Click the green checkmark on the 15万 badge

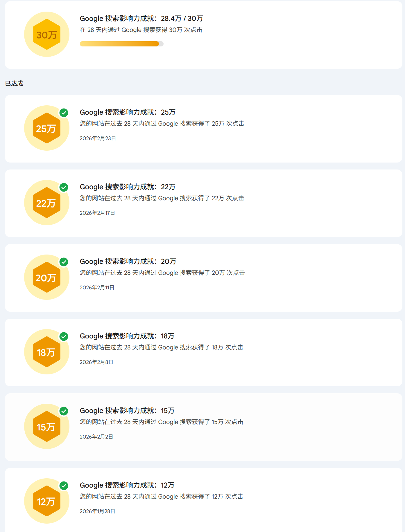point(64,411)
